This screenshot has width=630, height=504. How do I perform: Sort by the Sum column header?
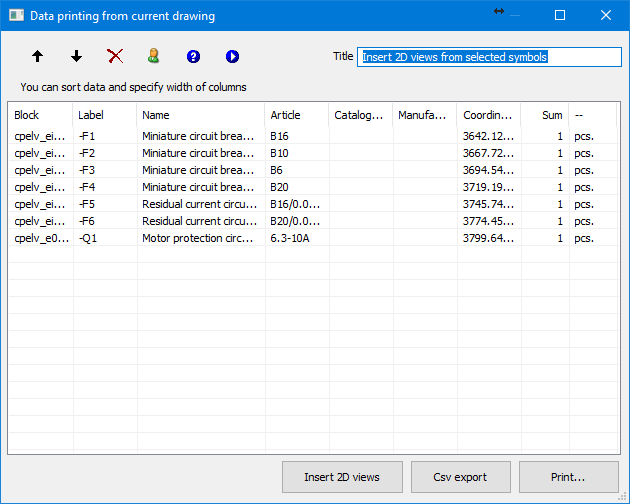(544, 115)
